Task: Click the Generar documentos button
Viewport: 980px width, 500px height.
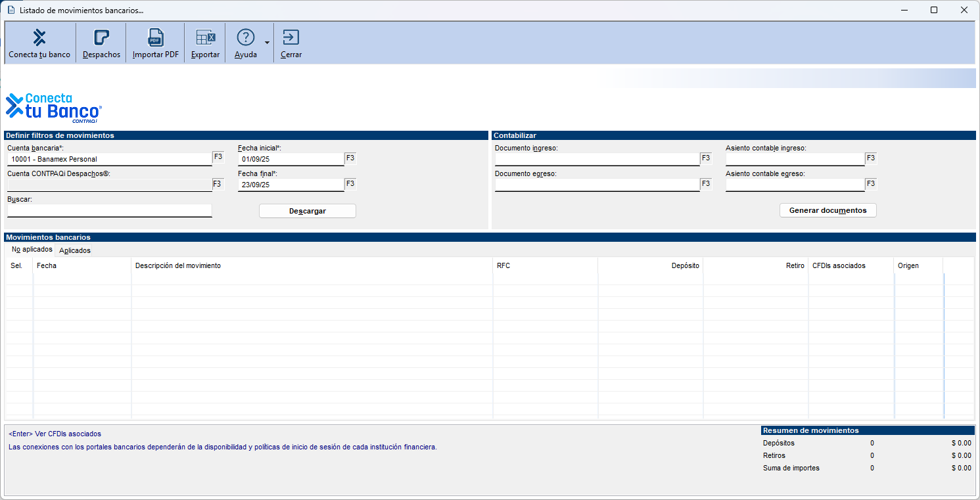Action: (828, 211)
